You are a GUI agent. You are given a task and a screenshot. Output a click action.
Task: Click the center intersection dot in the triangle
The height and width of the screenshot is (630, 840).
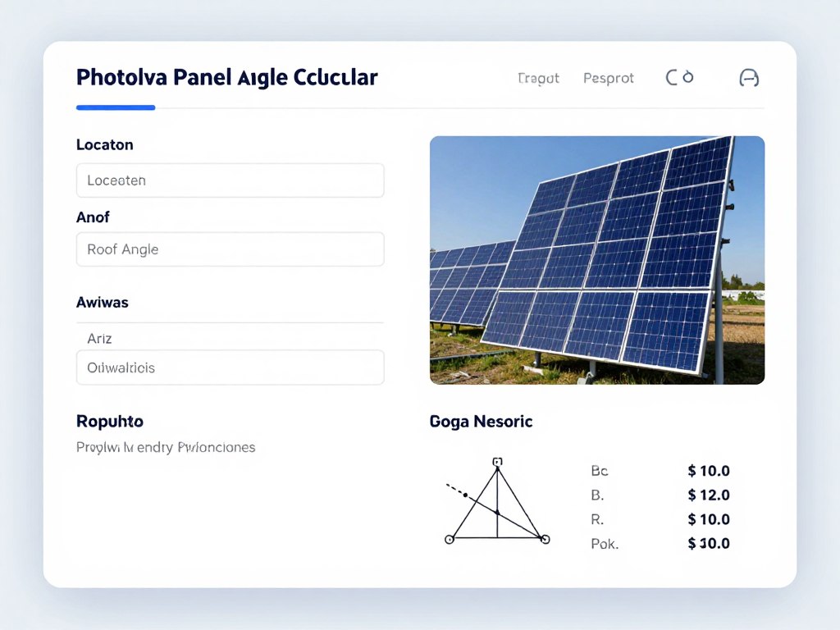[x=497, y=512]
